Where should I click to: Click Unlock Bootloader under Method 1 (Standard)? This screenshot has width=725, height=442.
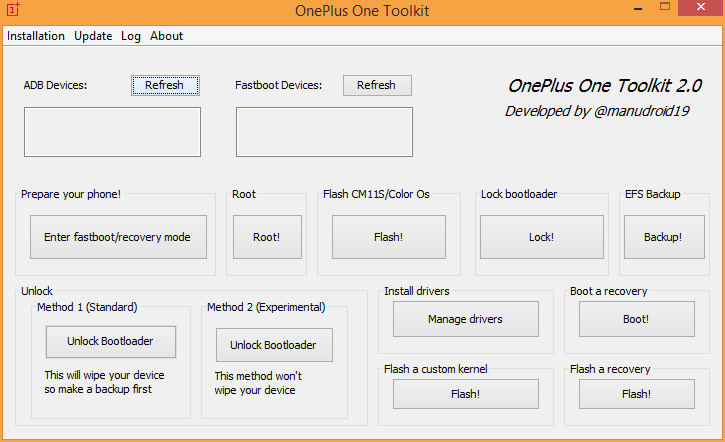coord(111,342)
